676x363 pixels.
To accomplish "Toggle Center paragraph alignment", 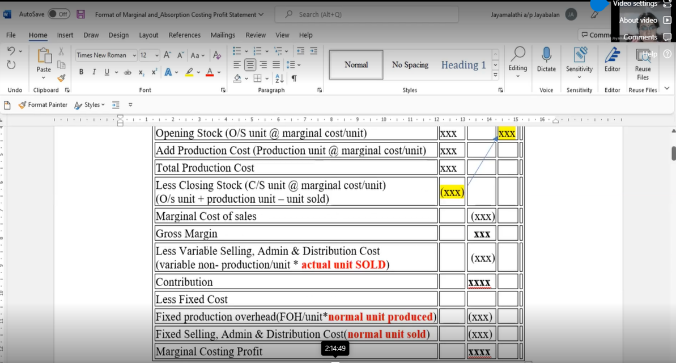I will click(x=250, y=65).
